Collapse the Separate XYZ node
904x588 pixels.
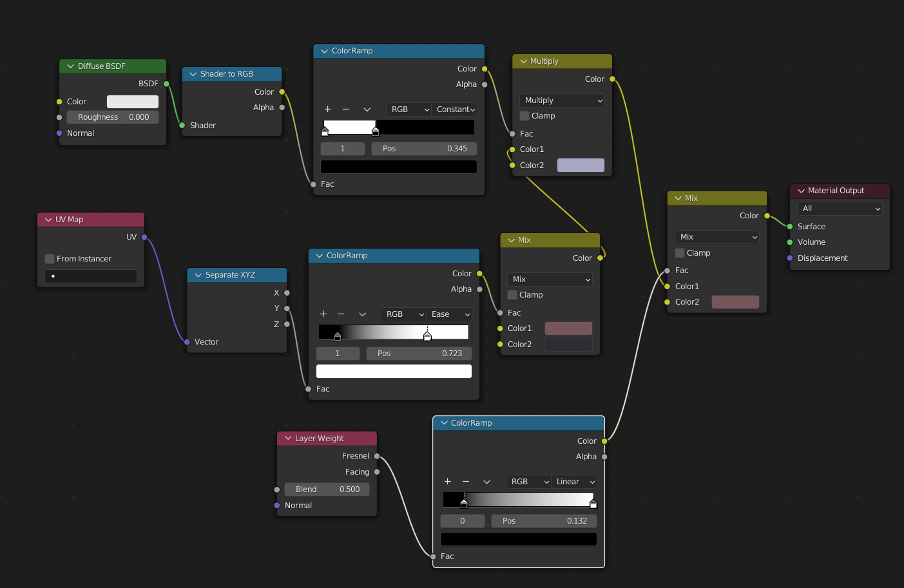coord(198,275)
